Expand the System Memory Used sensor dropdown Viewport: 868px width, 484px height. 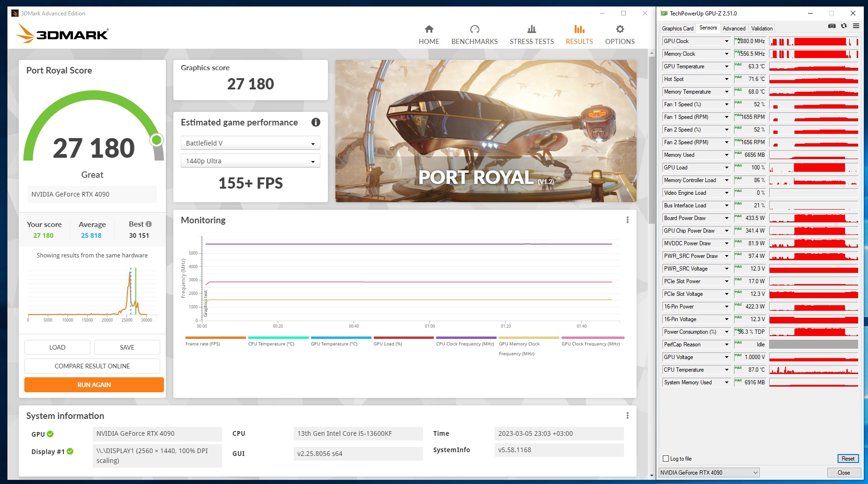[x=727, y=382]
